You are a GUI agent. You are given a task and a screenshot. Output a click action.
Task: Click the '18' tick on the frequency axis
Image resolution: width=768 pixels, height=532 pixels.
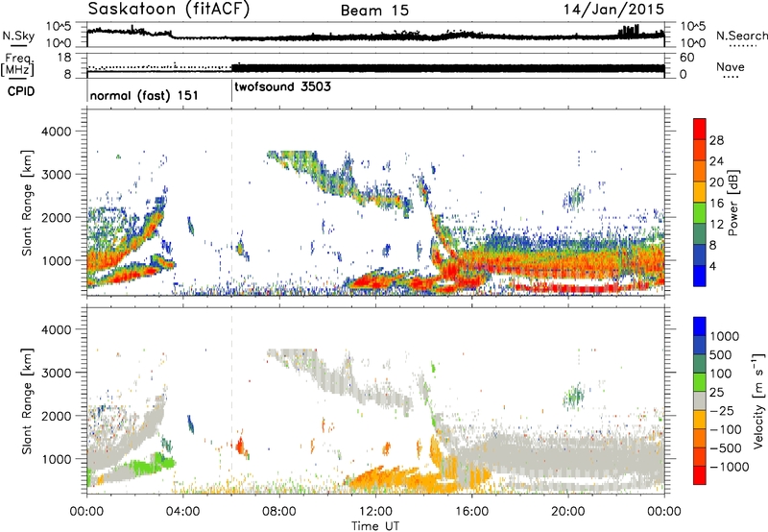[x=64, y=58]
